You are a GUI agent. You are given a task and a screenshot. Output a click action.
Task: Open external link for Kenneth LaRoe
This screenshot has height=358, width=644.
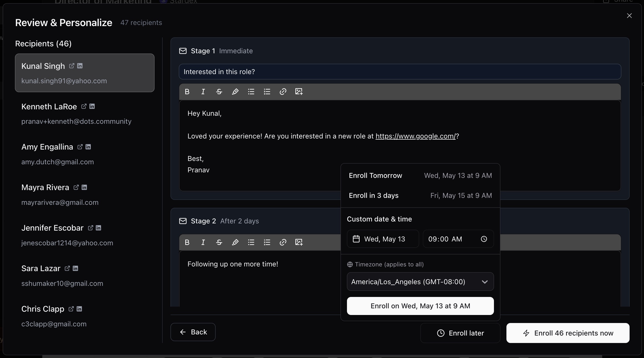point(84,106)
